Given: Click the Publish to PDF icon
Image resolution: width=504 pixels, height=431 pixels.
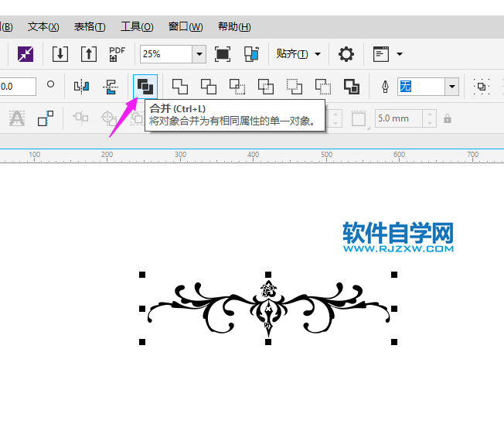Looking at the screenshot, I should tap(117, 54).
